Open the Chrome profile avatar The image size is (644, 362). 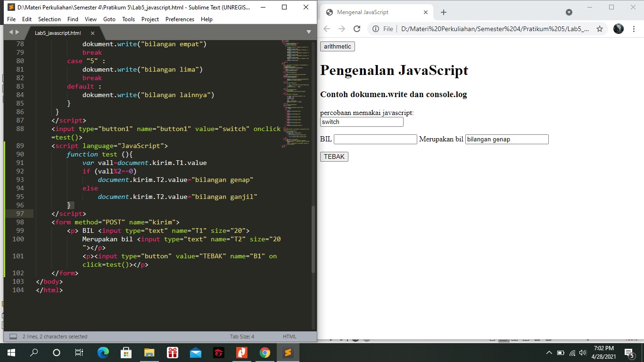618,29
